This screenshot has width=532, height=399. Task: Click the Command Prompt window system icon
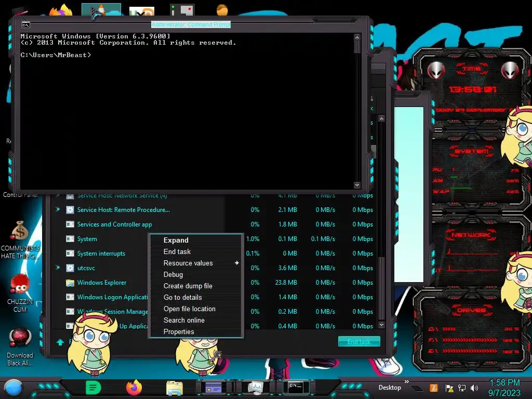pyautogui.click(x=26, y=25)
